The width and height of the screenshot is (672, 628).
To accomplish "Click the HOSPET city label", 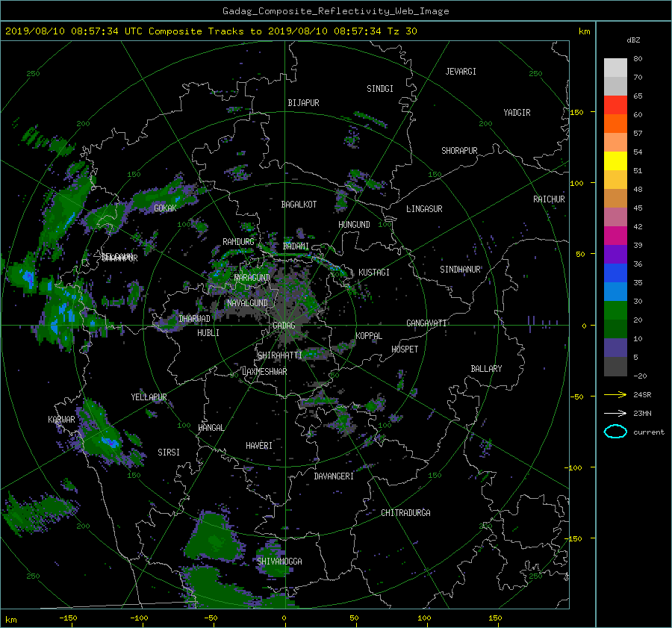I will click(405, 349).
